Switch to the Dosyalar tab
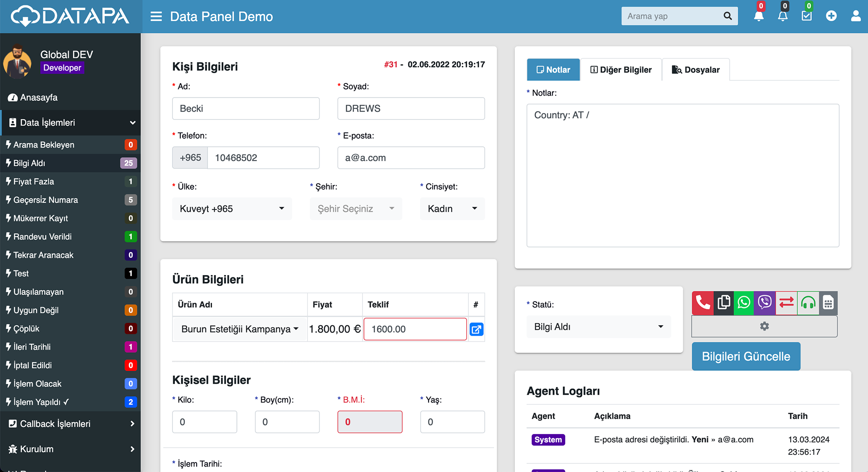 click(x=696, y=70)
